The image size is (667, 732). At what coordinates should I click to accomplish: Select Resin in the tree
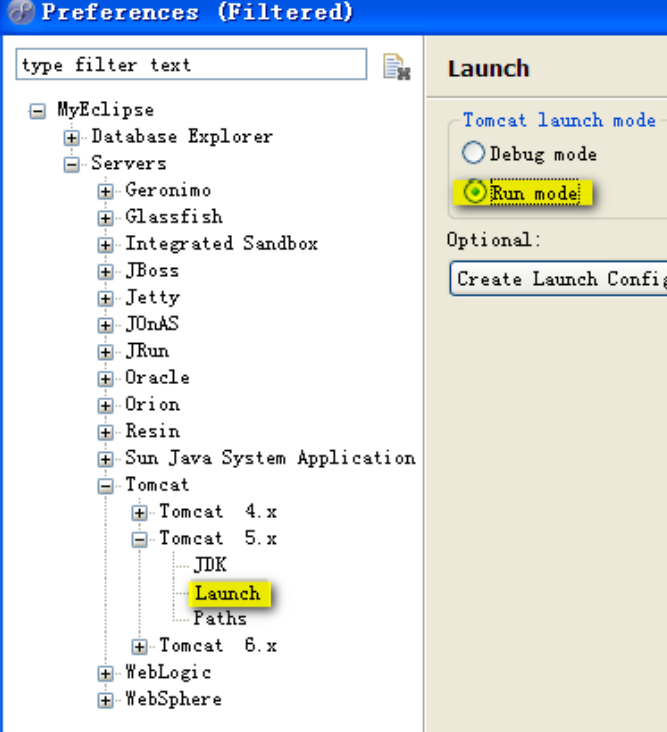(x=153, y=431)
